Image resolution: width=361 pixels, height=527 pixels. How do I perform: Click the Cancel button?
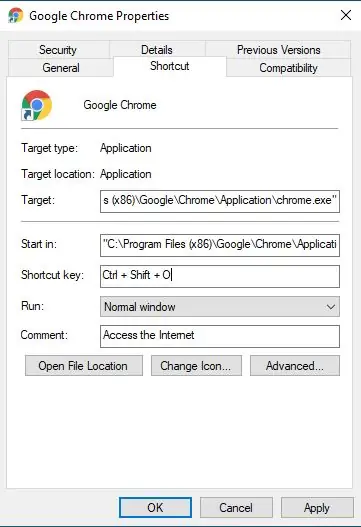click(x=236, y=508)
